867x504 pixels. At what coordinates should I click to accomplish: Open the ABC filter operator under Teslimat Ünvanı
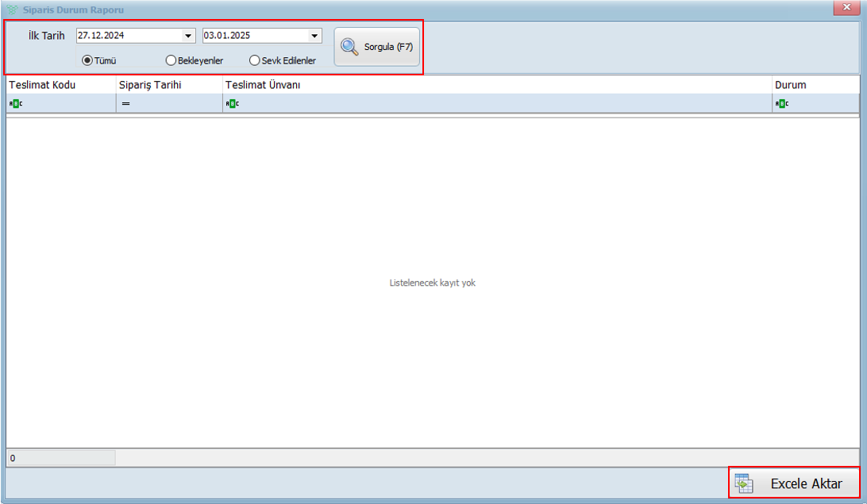232,104
